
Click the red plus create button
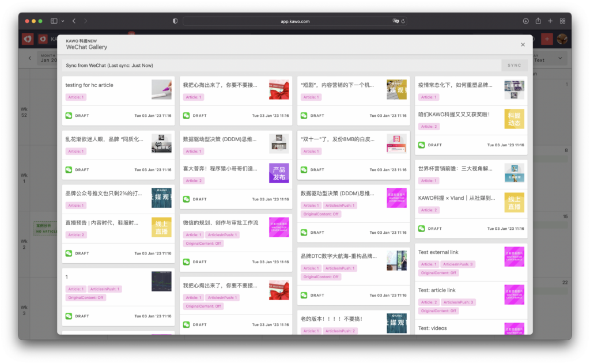coord(547,39)
